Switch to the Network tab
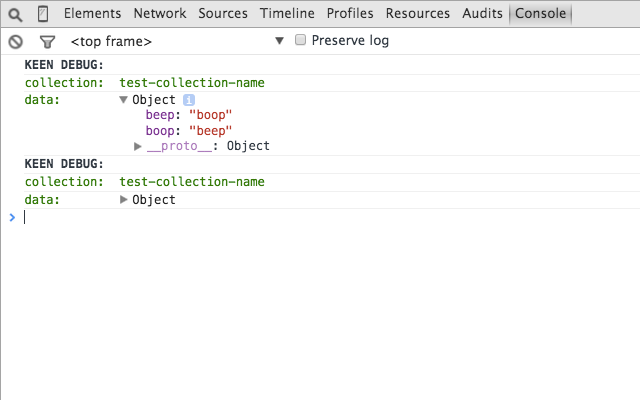Viewport: 640px width, 400px height. (160, 13)
